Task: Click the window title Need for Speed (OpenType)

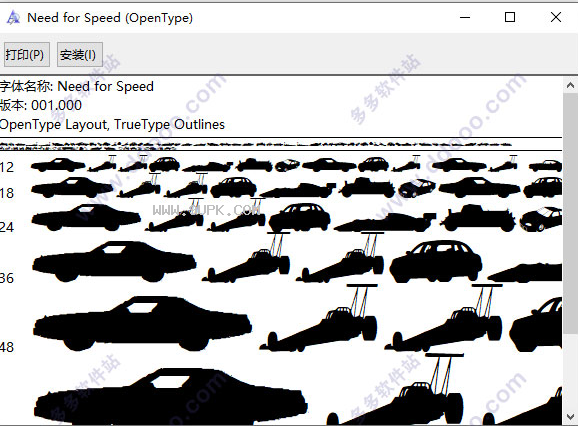Action: pyautogui.click(x=110, y=18)
